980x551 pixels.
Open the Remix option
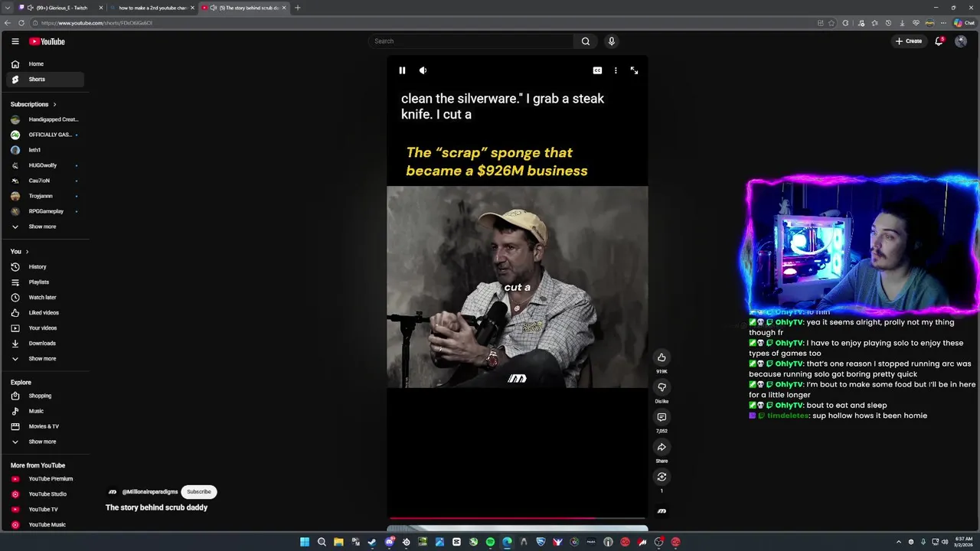coord(661,477)
